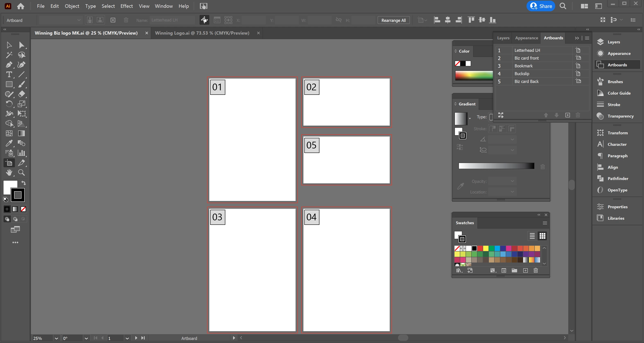644x343 pixels.
Task: Open the Effect menu
Action: click(x=126, y=6)
